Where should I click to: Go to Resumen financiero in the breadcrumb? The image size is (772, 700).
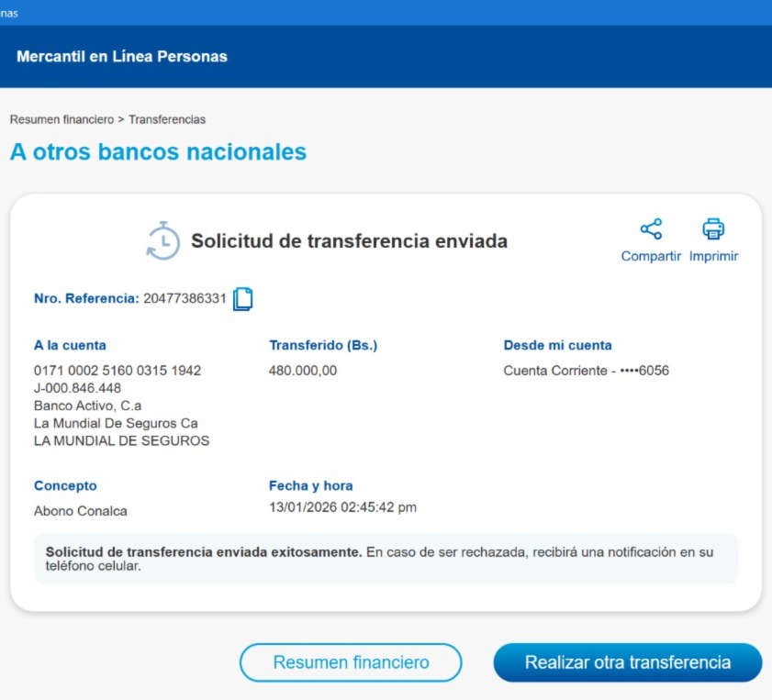click(62, 119)
